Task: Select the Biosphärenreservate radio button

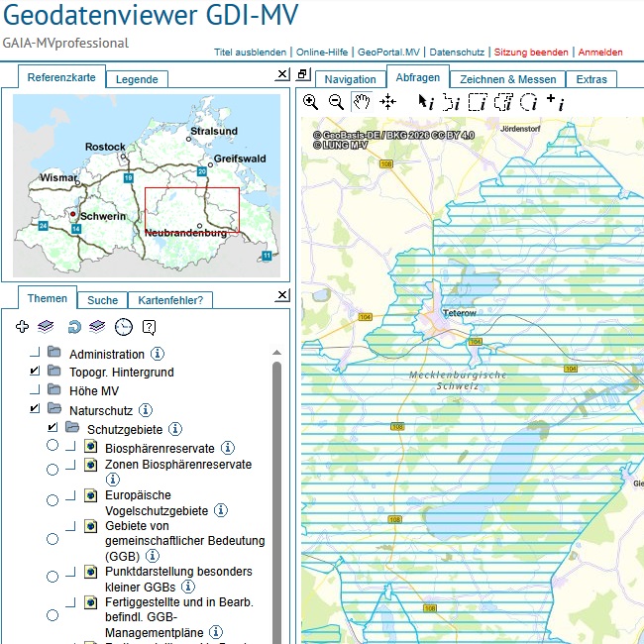Action: click(53, 445)
